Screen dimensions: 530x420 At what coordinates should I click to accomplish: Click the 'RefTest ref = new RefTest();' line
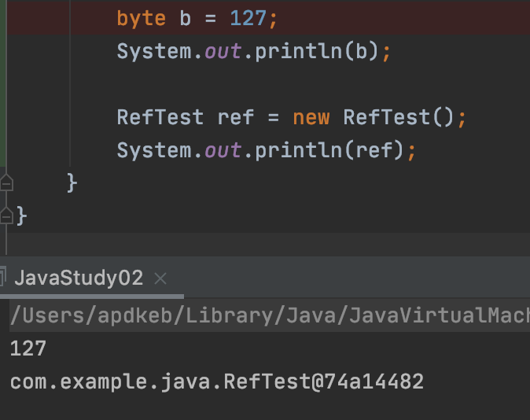coord(292,118)
